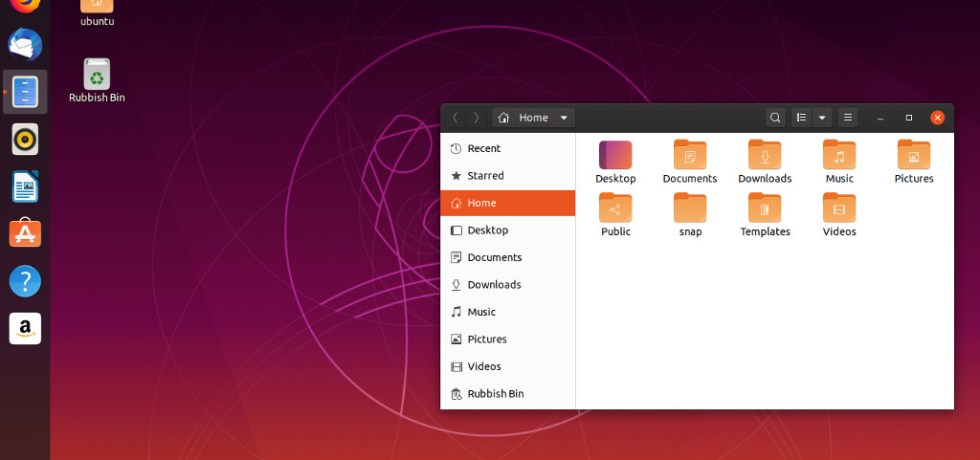Toggle list view in Files header
Screen dimensions: 980x460
click(x=801, y=118)
